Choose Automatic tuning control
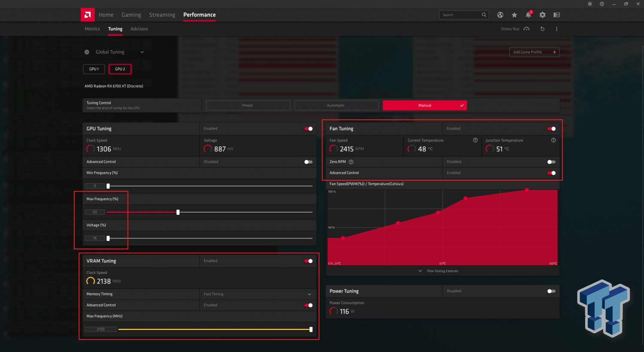Screen dimensions: 644x352 pyautogui.click(x=337, y=105)
